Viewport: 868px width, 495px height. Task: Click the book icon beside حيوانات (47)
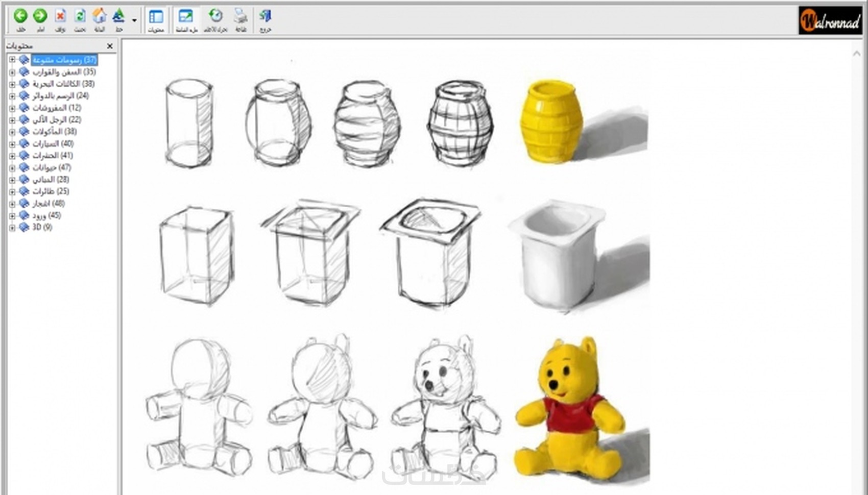coord(24,167)
